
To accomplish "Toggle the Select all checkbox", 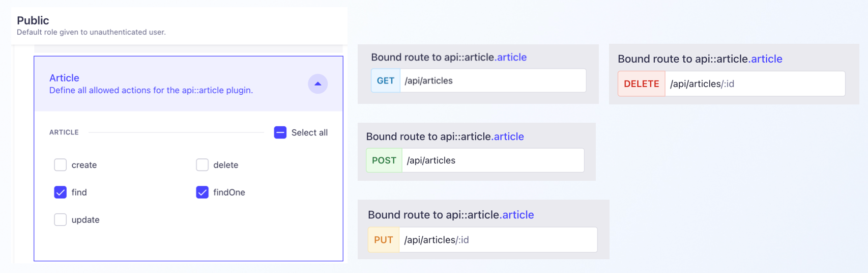I will pyautogui.click(x=280, y=132).
